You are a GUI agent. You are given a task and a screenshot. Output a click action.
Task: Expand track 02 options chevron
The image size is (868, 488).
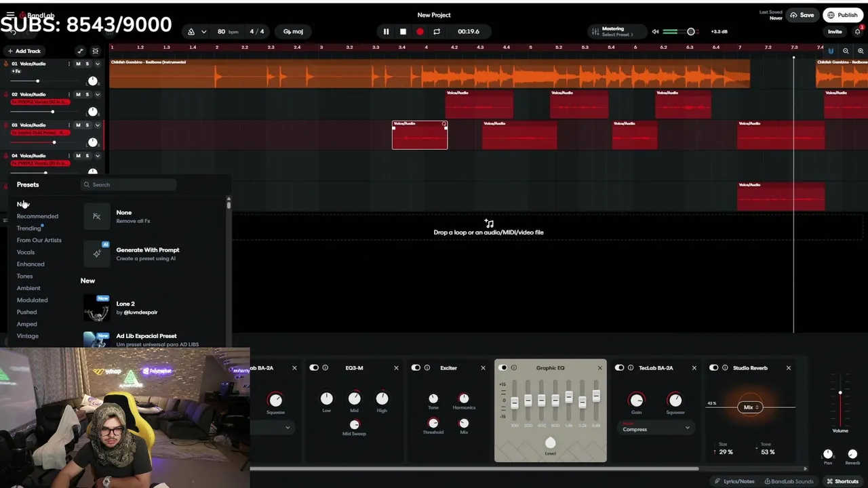tap(97, 94)
